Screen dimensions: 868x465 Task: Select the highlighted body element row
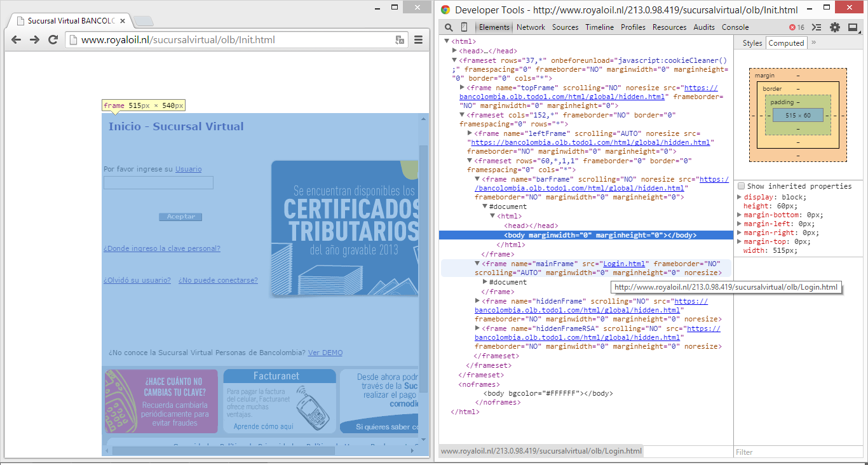[x=586, y=235]
